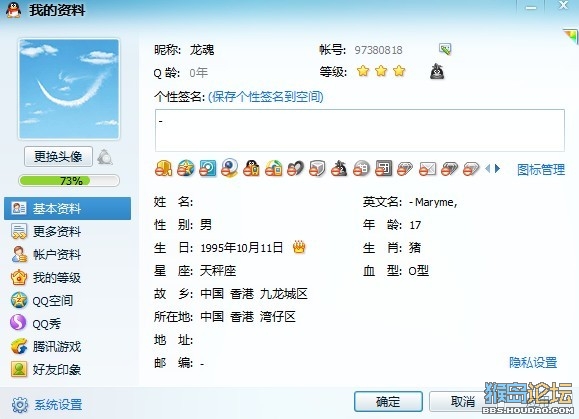Click the 73% profile completion bar
This screenshot has width=579, height=419.
(x=69, y=181)
